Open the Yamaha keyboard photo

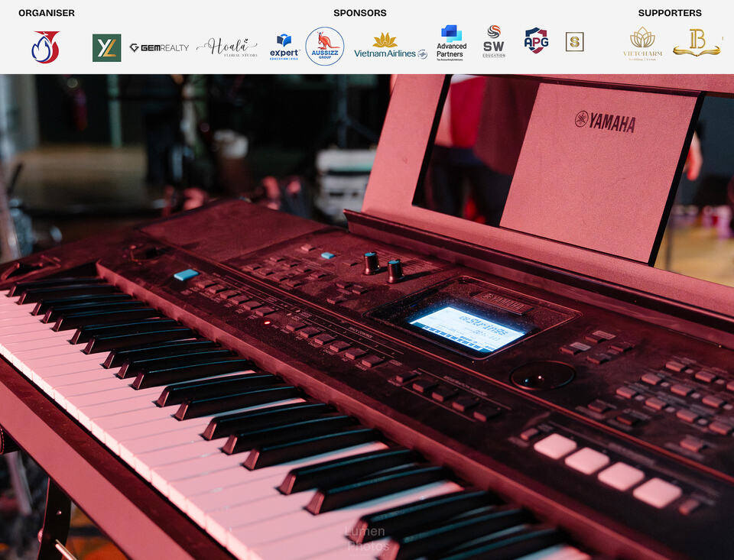(367, 317)
